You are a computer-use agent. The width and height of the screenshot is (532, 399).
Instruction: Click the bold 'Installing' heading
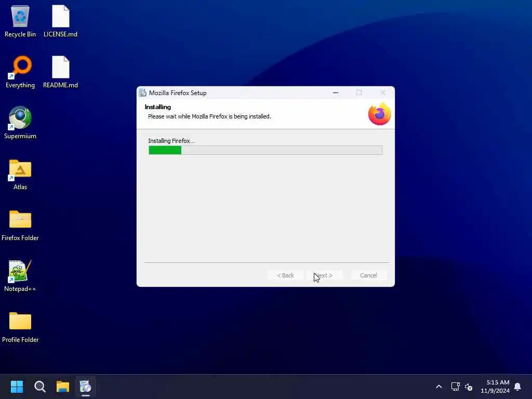tap(158, 107)
